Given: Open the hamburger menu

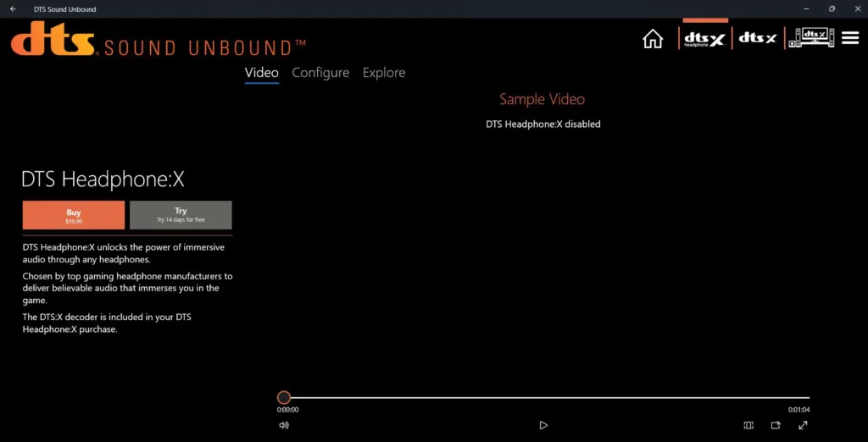Looking at the screenshot, I should [x=850, y=37].
